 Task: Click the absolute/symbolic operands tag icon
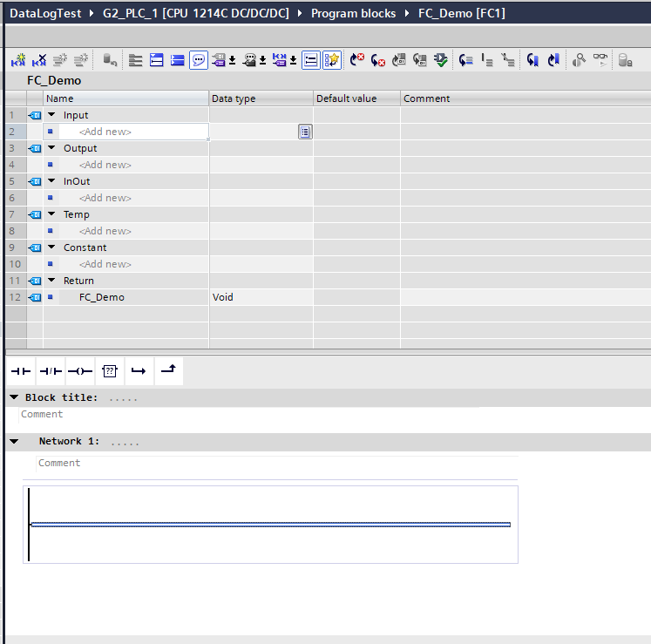click(219, 60)
